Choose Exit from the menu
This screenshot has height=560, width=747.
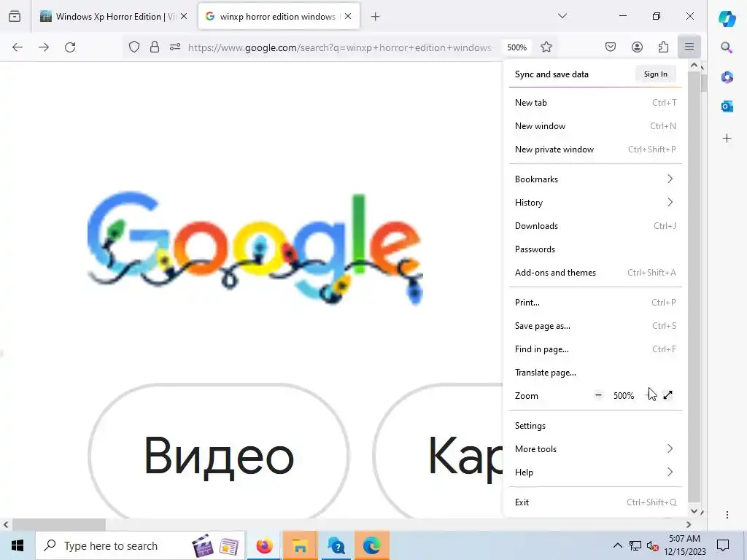tap(595, 502)
